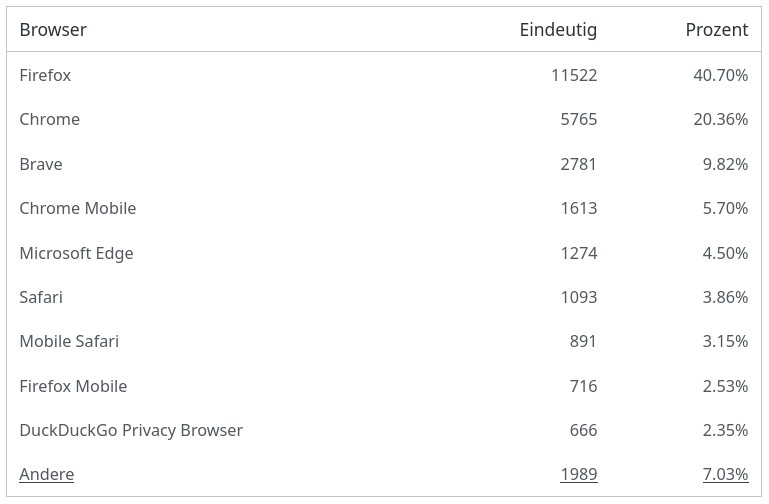769x504 pixels.
Task: Click Firefox's unique count 11522
Action: 574,75
